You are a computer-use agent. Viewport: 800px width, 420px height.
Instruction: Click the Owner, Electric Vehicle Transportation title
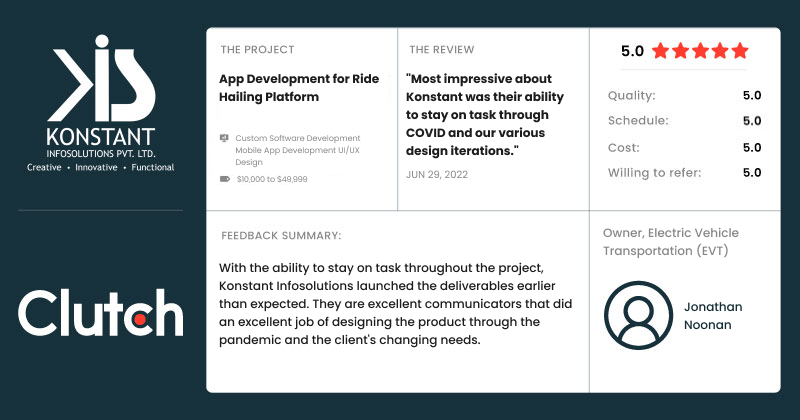[670, 242]
